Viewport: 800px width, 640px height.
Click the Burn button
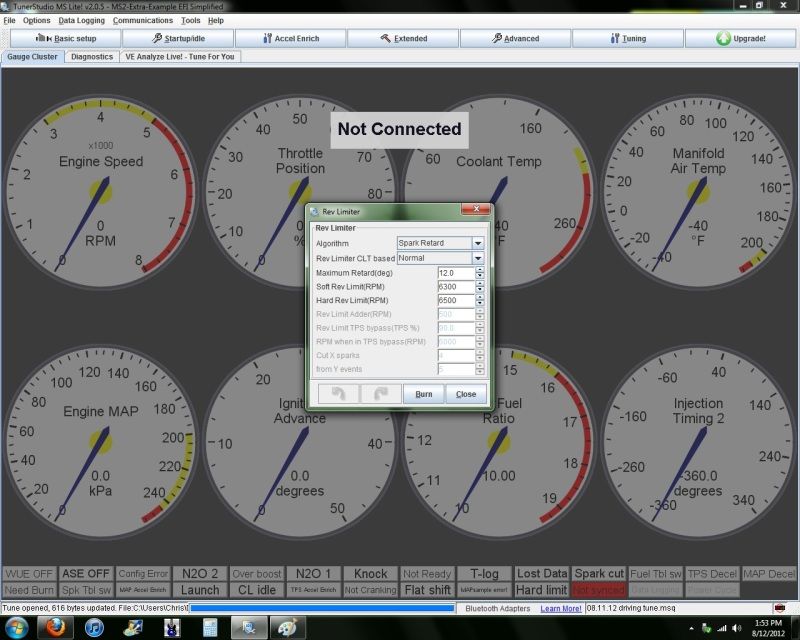pyautogui.click(x=423, y=394)
